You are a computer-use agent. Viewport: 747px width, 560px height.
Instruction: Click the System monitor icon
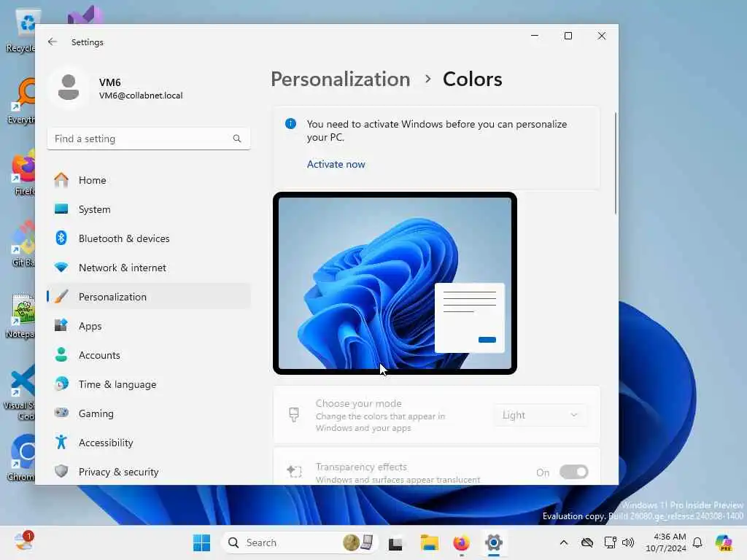pyautogui.click(x=61, y=209)
